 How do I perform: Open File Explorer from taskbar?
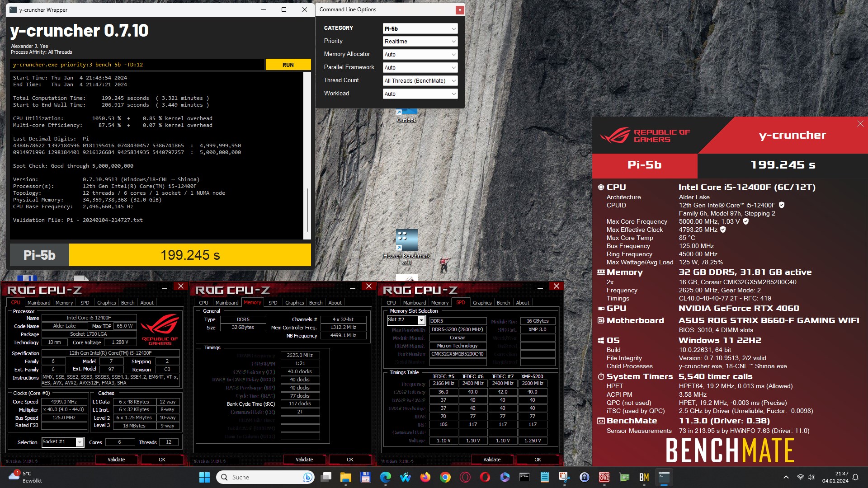tap(346, 477)
